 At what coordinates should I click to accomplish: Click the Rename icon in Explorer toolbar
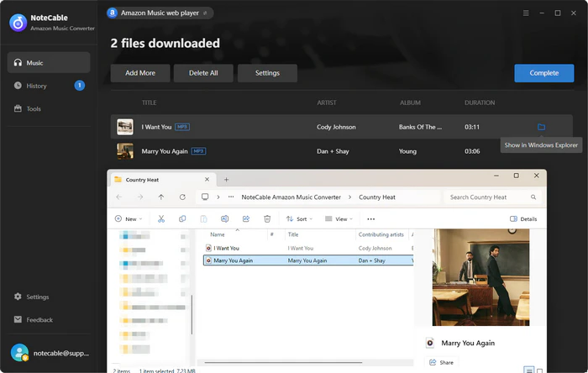point(224,219)
